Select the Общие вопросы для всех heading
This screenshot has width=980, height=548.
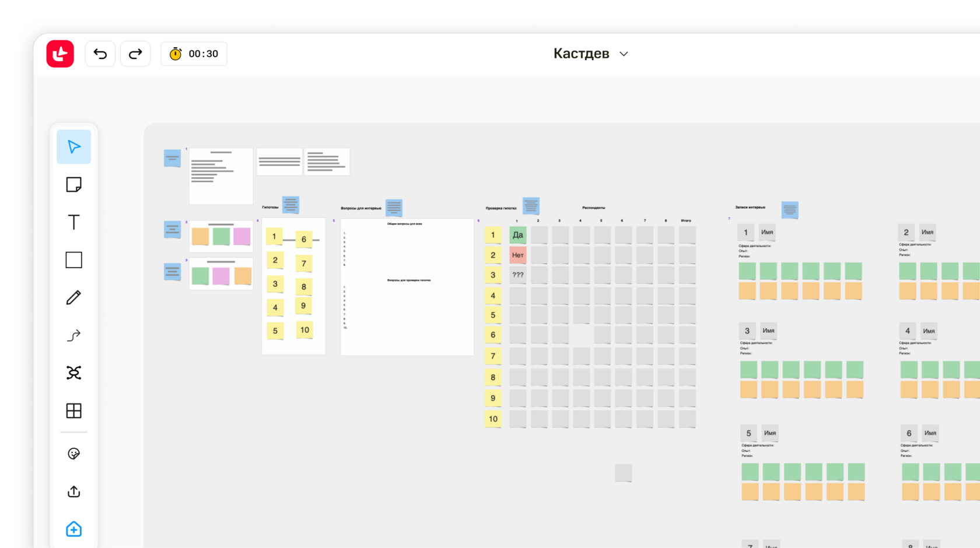pos(405,224)
